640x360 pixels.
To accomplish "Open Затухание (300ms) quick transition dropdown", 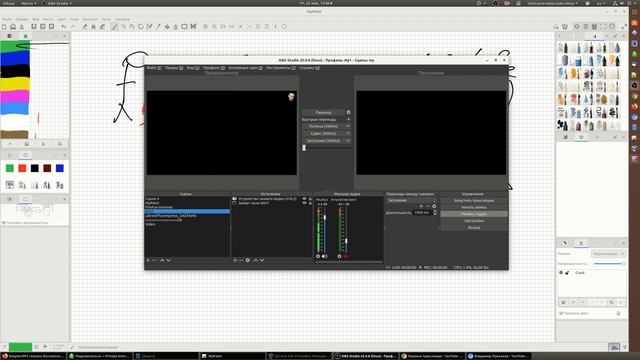I will point(348,141).
